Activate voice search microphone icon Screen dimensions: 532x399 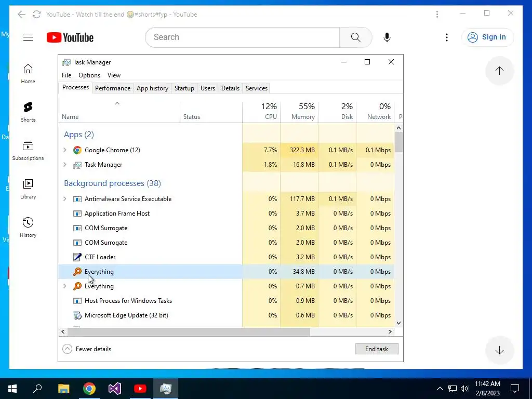tap(387, 37)
